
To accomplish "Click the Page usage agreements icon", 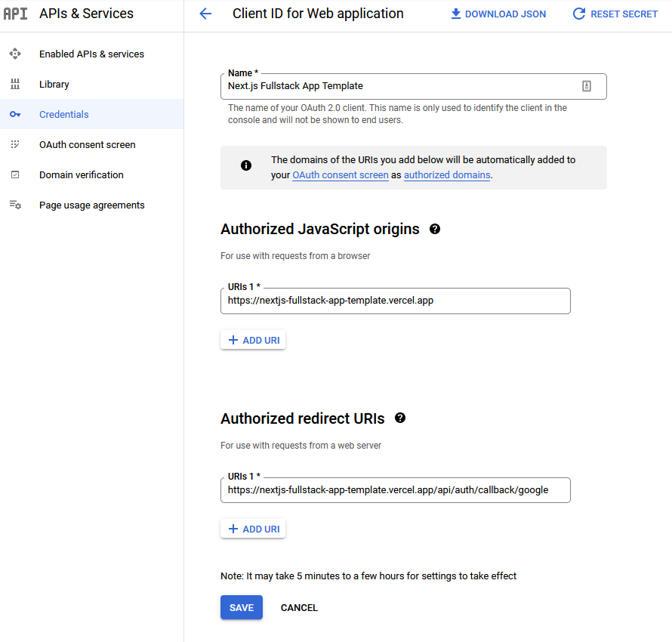I will click(15, 205).
